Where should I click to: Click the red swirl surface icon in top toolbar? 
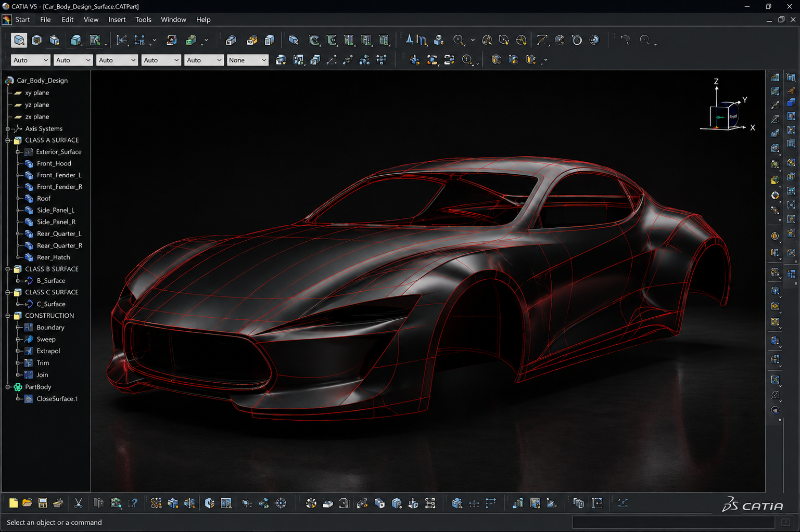(171, 40)
